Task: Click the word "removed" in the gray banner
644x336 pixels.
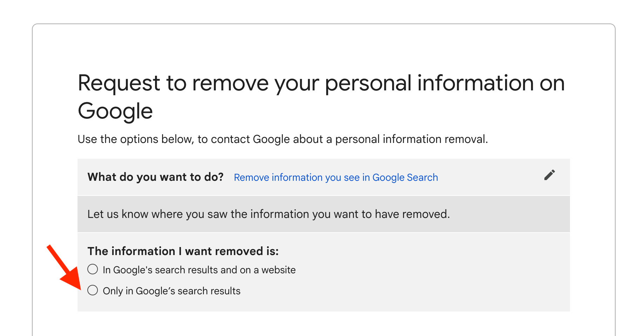Action: click(426, 214)
